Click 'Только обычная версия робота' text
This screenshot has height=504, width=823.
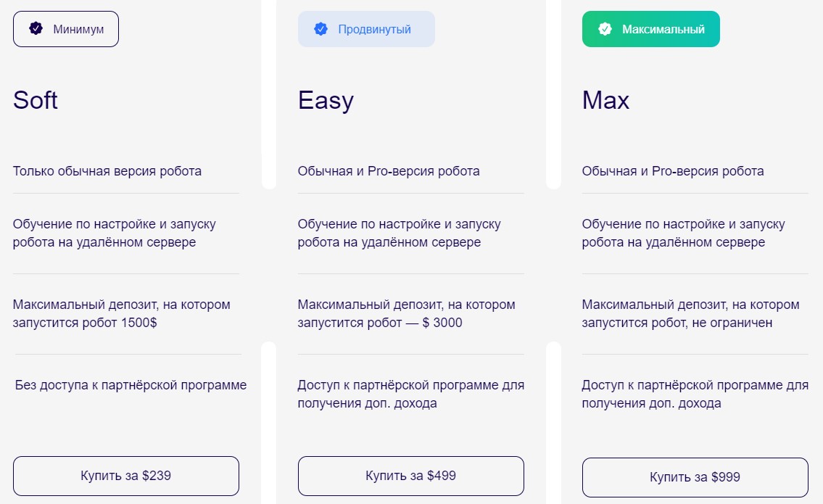coord(107,171)
